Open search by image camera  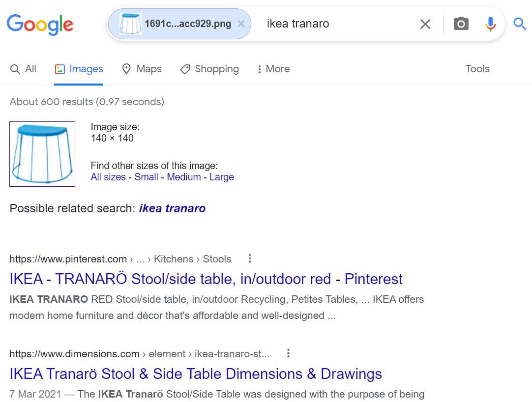pos(461,24)
